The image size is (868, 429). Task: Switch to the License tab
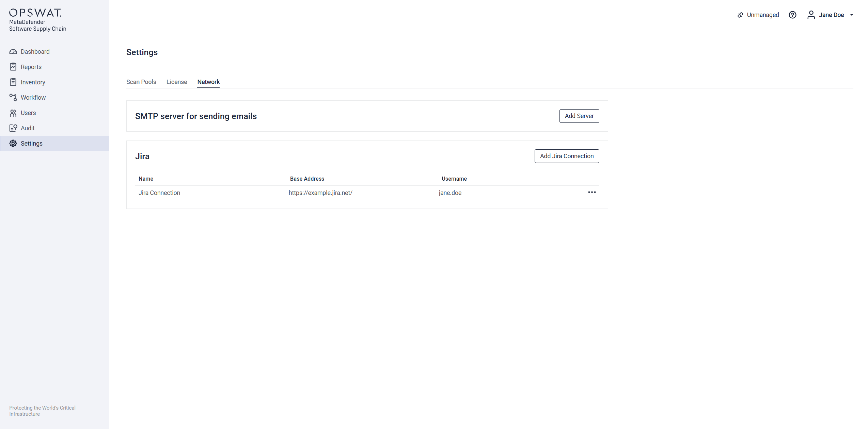177,82
